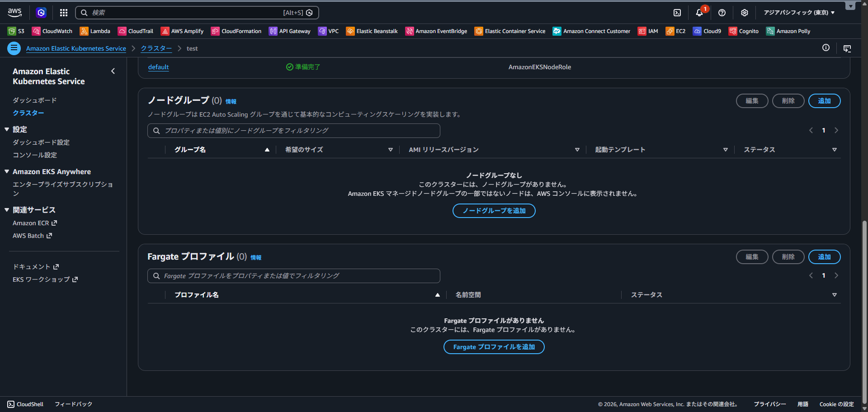Open Cognito service shortcut
This screenshot has height=412, width=868.
[x=744, y=31]
